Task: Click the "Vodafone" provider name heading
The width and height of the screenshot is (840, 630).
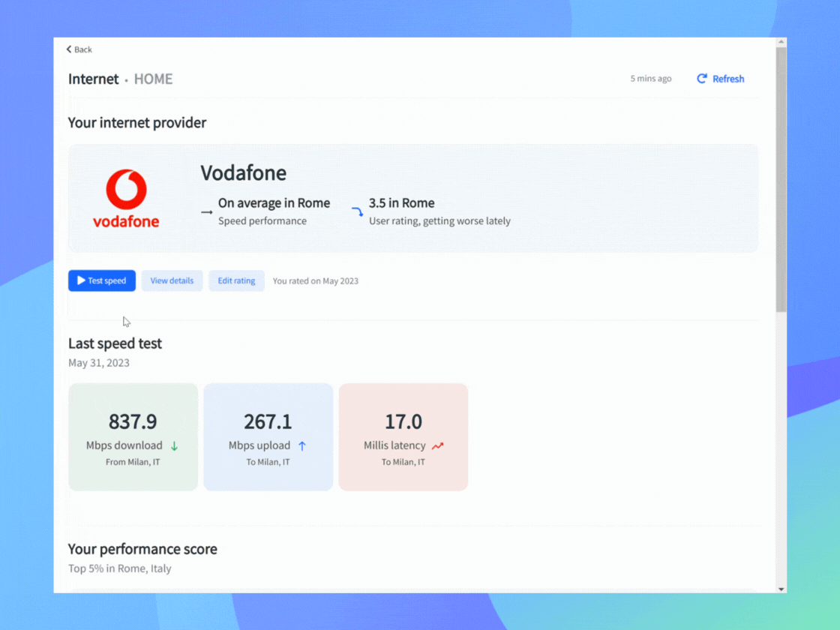Action: 243,173
